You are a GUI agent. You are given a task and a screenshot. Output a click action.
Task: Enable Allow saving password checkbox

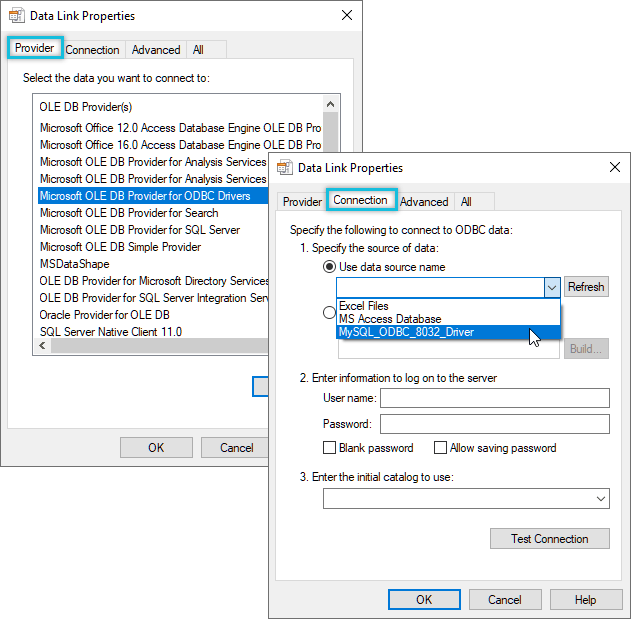coord(440,448)
